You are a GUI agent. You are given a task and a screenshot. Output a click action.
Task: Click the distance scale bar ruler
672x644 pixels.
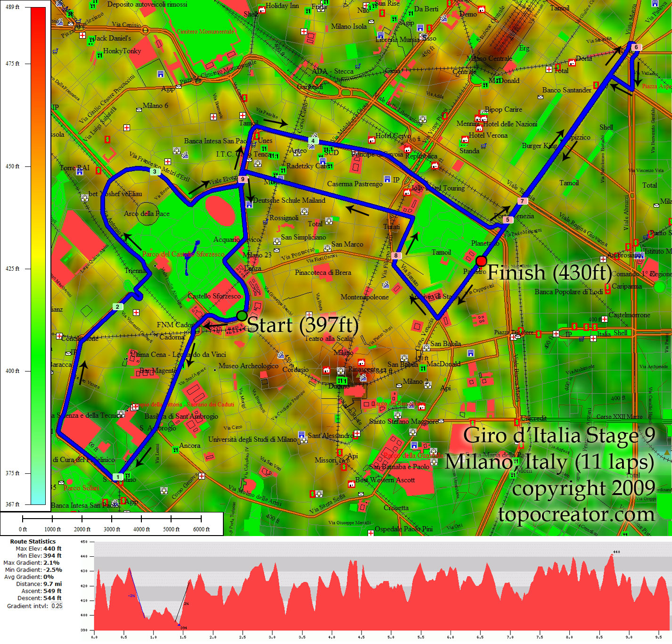[x=112, y=519]
